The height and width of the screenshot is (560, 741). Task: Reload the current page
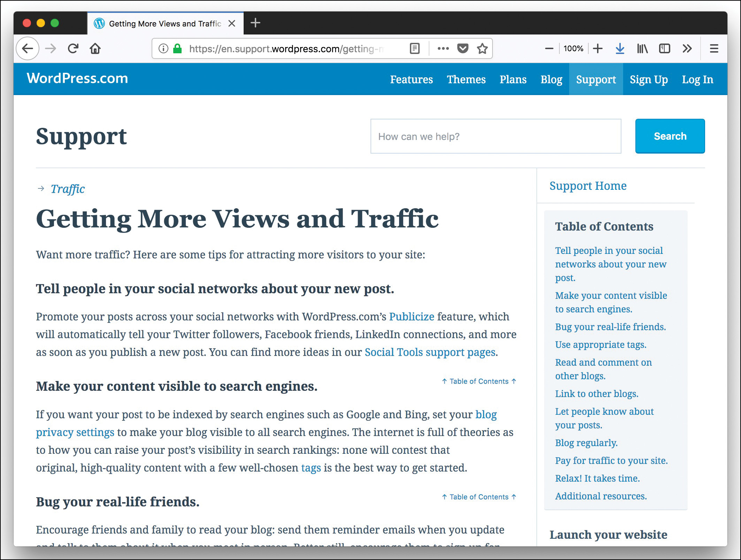click(x=73, y=48)
